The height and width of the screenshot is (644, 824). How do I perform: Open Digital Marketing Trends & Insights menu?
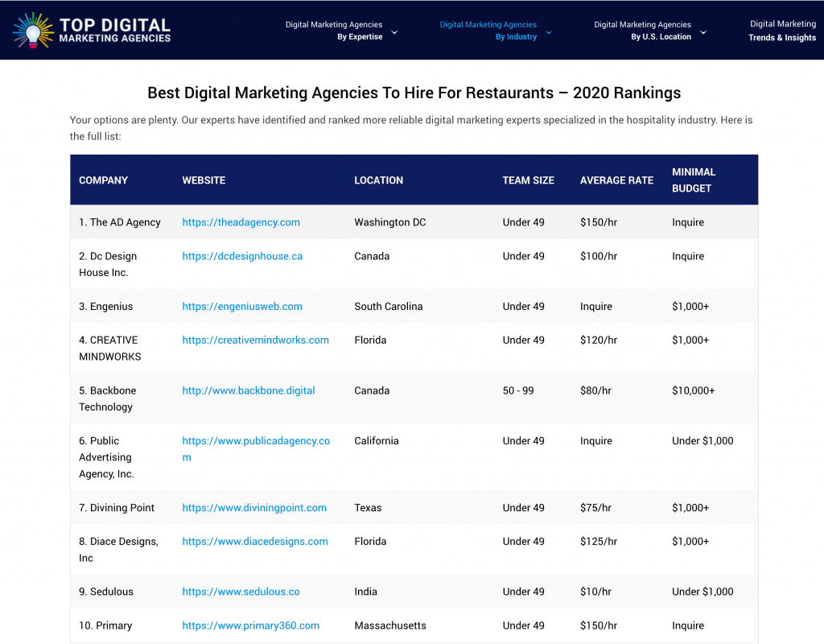point(782,31)
